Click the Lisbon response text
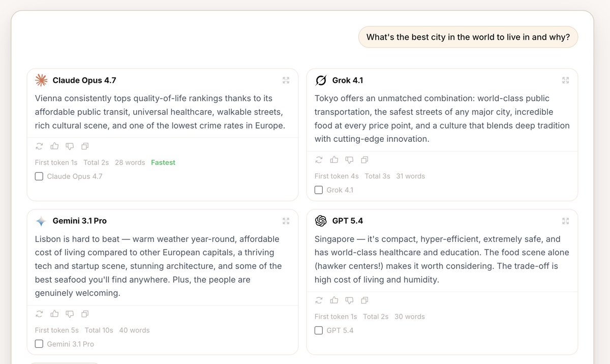The height and width of the screenshot is (364, 610). (158, 266)
